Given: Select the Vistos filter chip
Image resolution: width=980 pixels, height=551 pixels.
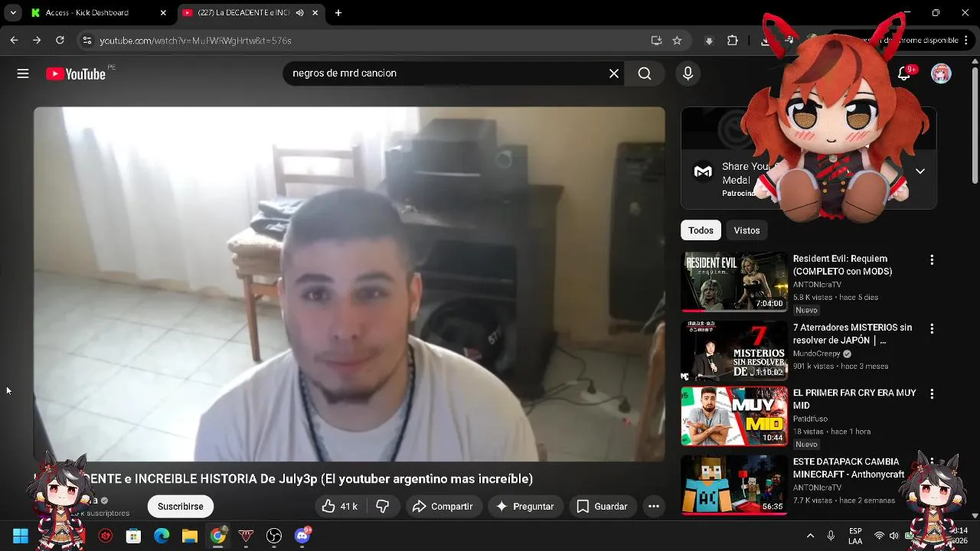Looking at the screenshot, I should (746, 230).
